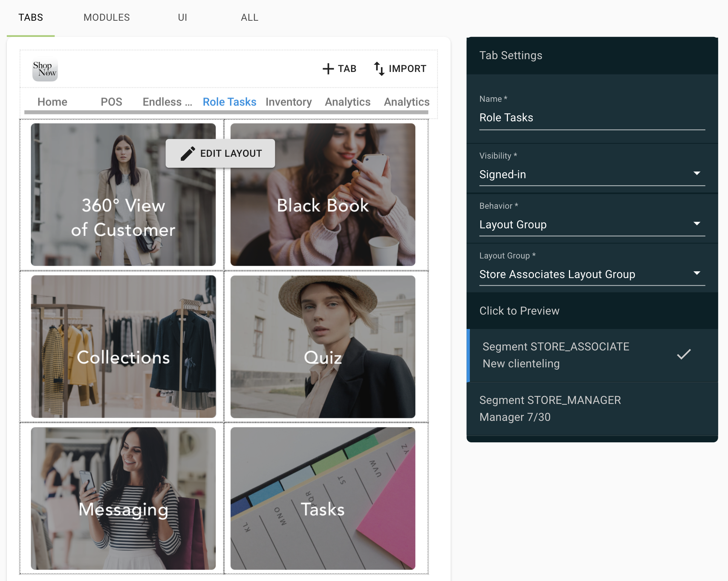The image size is (728, 581).
Task: Expand the Store Associates Layout Group dropdown
Action: point(592,274)
